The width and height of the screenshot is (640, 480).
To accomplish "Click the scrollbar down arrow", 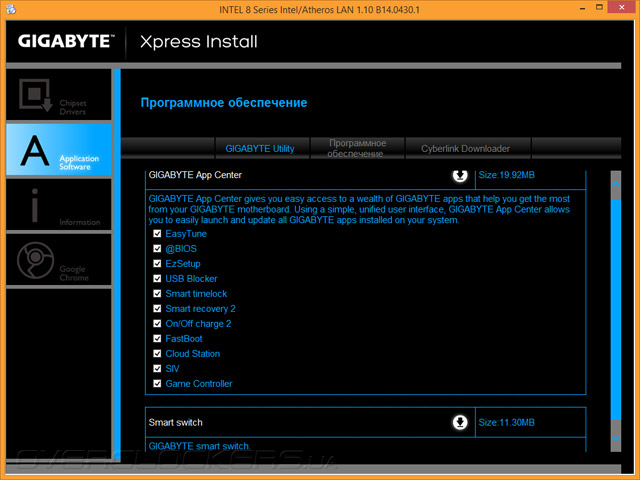I will pyautogui.click(x=616, y=438).
